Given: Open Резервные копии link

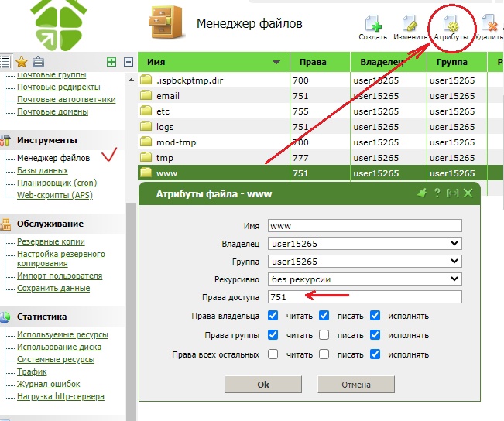Looking at the screenshot, I should click(x=51, y=241).
